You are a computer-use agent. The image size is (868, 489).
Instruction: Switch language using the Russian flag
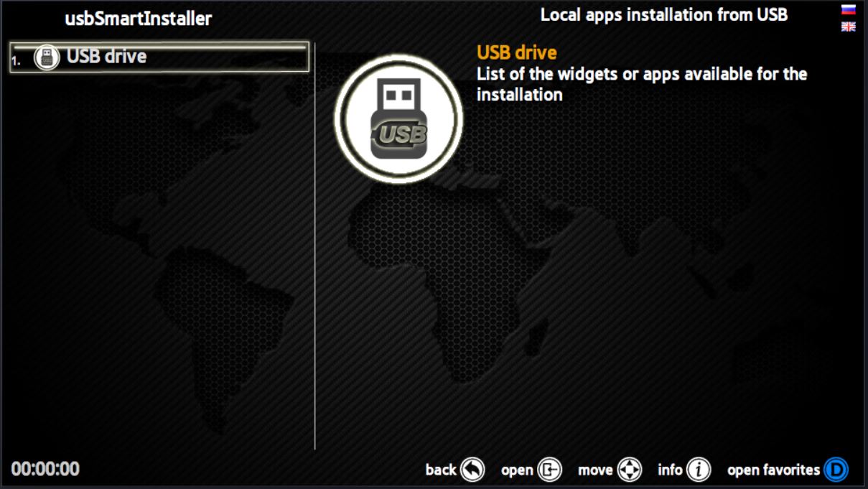tap(849, 10)
